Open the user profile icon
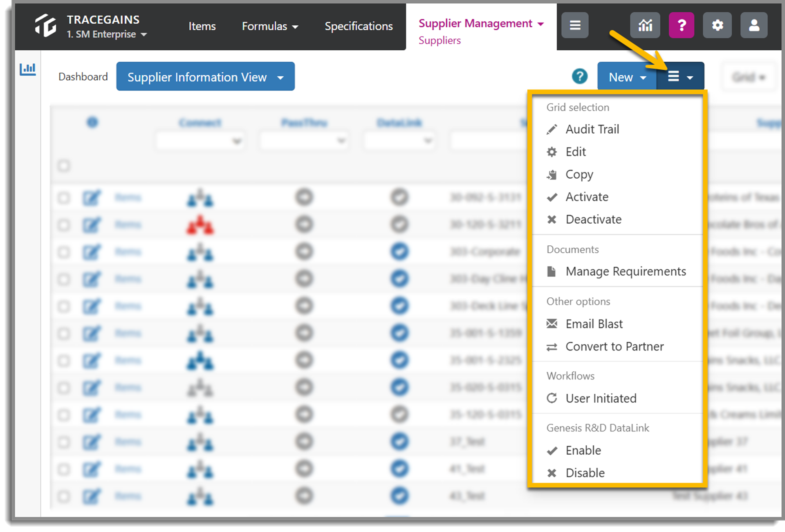785x532 pixels. click(x=754, y=25)
